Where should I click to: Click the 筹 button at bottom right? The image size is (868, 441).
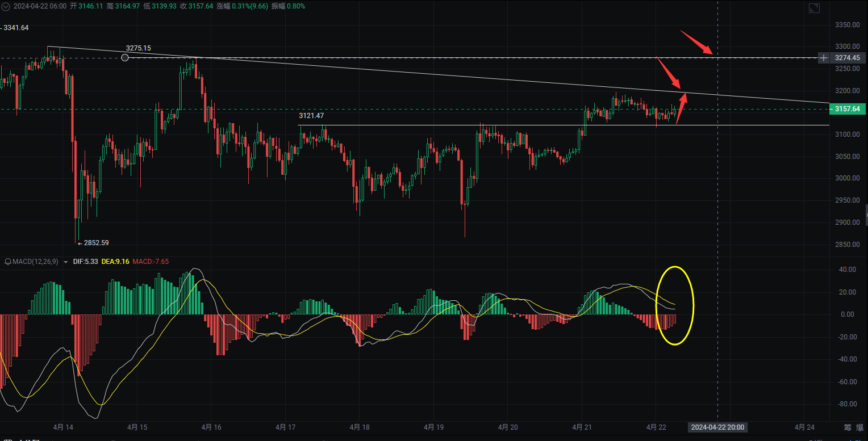(x=846, y=427)
